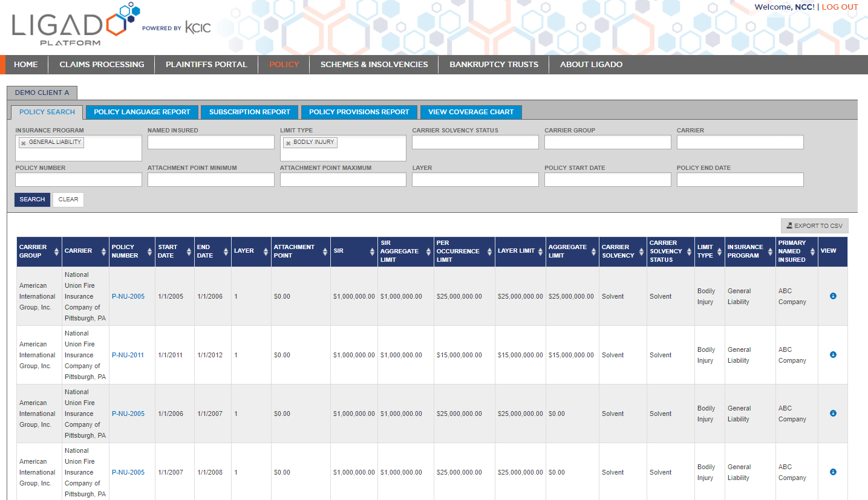Switch to Policy Provisions Report tab
The height and width of the screenshot is (500, 868).
(x=359, y=112)
